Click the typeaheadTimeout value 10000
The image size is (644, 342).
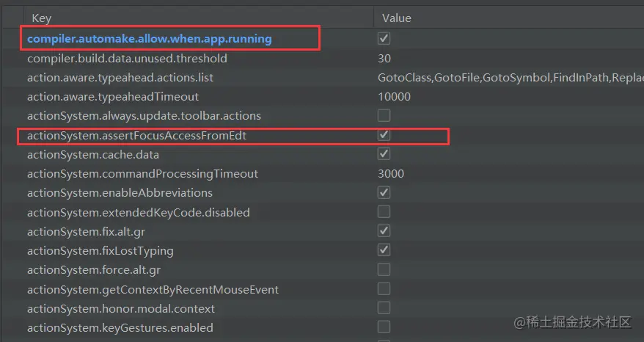[394, 97]
